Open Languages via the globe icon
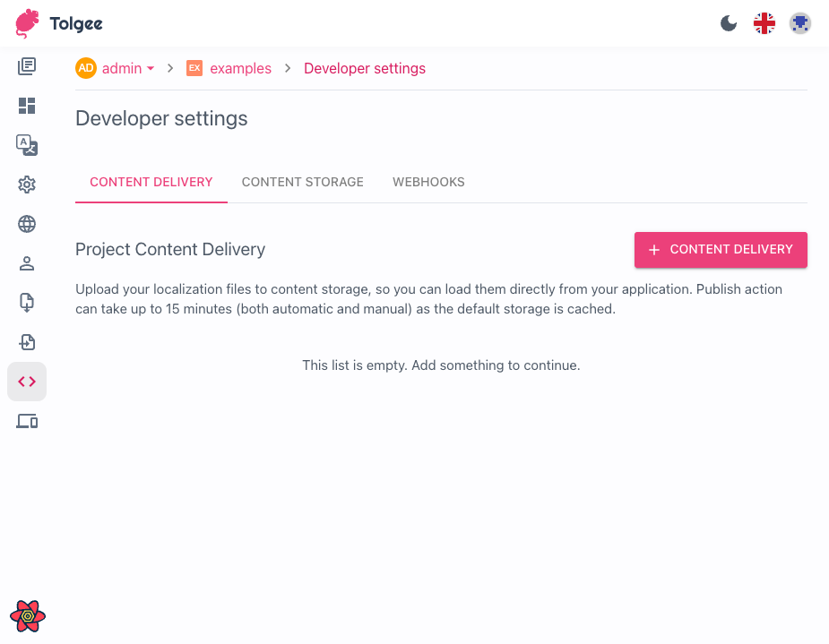The width and height of the screenshot is (829, 644). [x=27, y=224]
